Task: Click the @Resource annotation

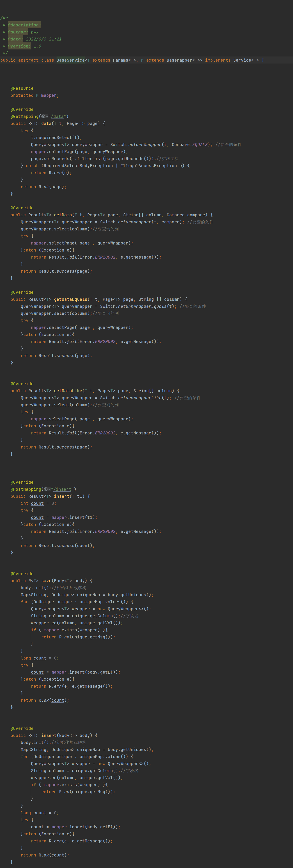Action: [22, 88]
